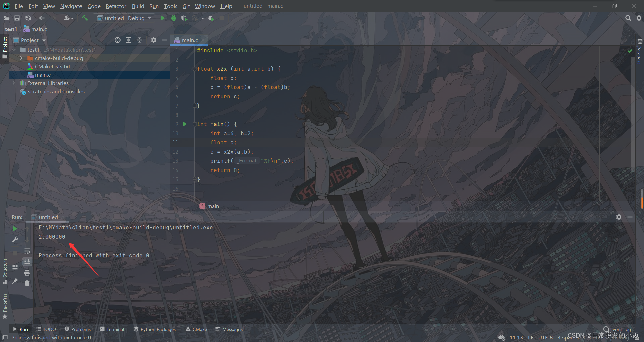
Task: Open the profiler dropdown arrow in toolbar
Action: (203, 18)
